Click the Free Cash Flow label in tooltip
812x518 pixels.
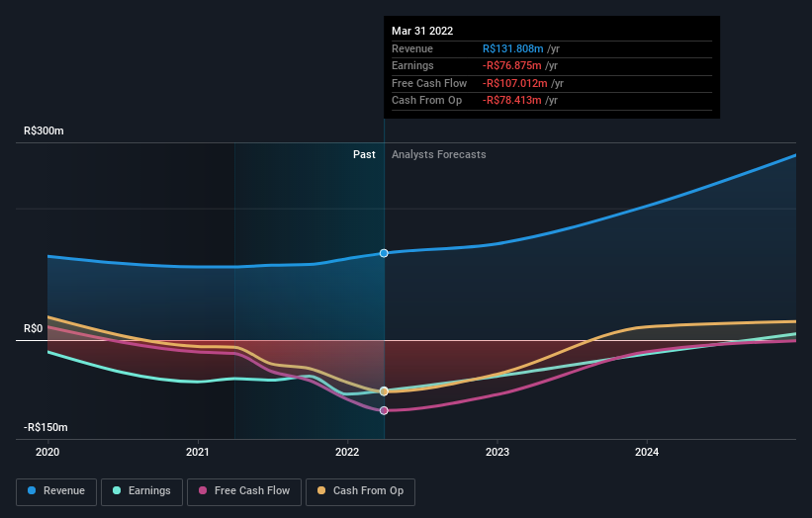click(x=429, y=83)
